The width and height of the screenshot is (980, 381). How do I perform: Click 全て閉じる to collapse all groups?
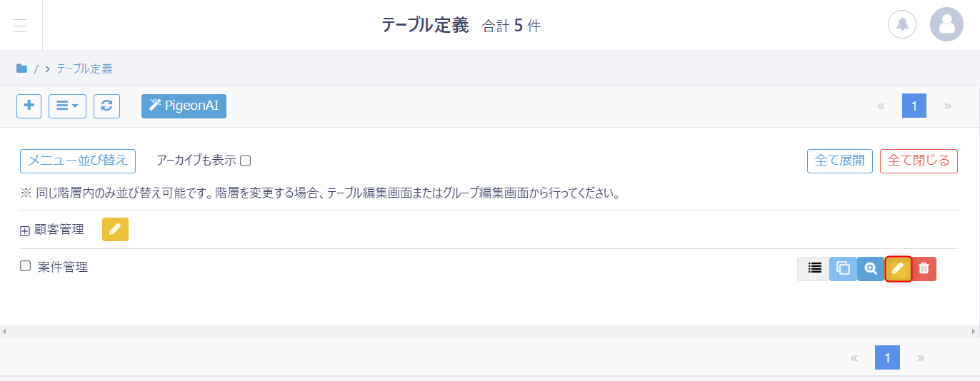[x=919, y=161]
